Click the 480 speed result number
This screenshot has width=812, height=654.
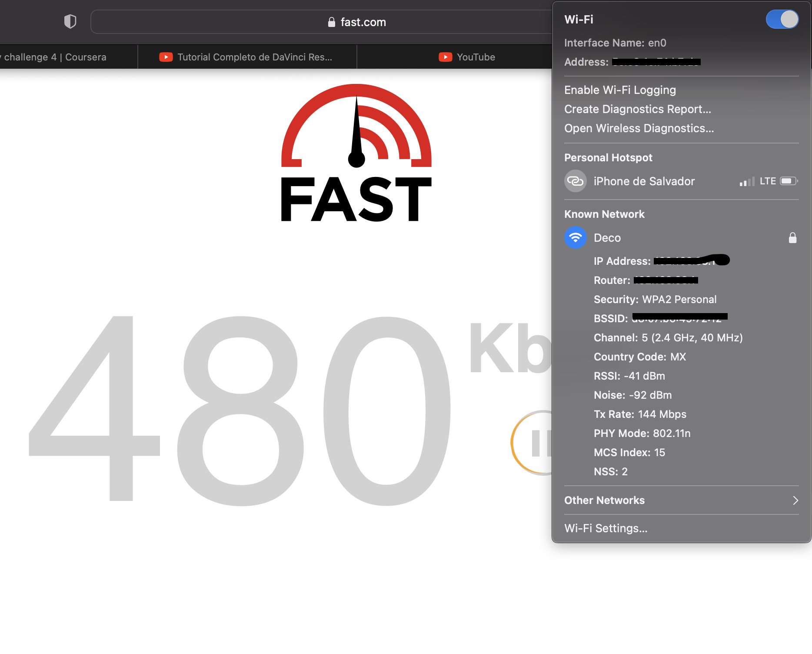[240, 410]
